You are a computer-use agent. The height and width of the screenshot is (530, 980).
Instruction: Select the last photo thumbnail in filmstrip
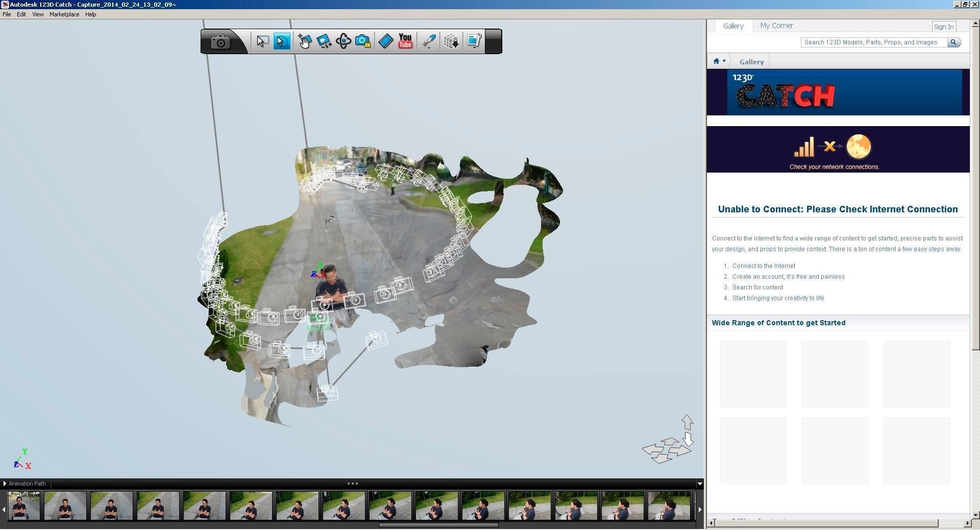[x=669, y=505]
